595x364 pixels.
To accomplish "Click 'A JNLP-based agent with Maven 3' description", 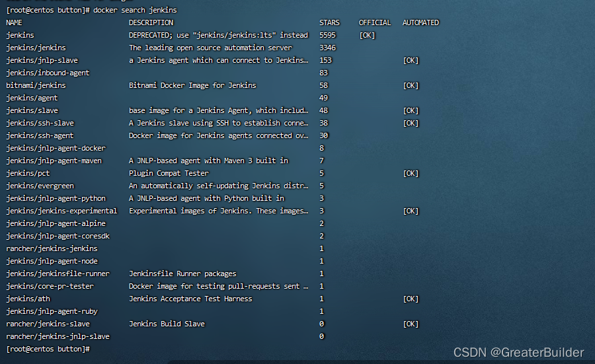I will pos(208,161).
